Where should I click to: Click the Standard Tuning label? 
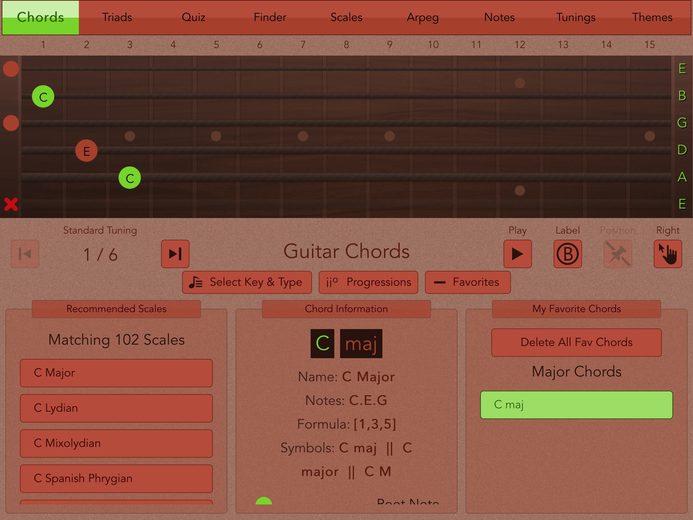(x=100, y=230)
